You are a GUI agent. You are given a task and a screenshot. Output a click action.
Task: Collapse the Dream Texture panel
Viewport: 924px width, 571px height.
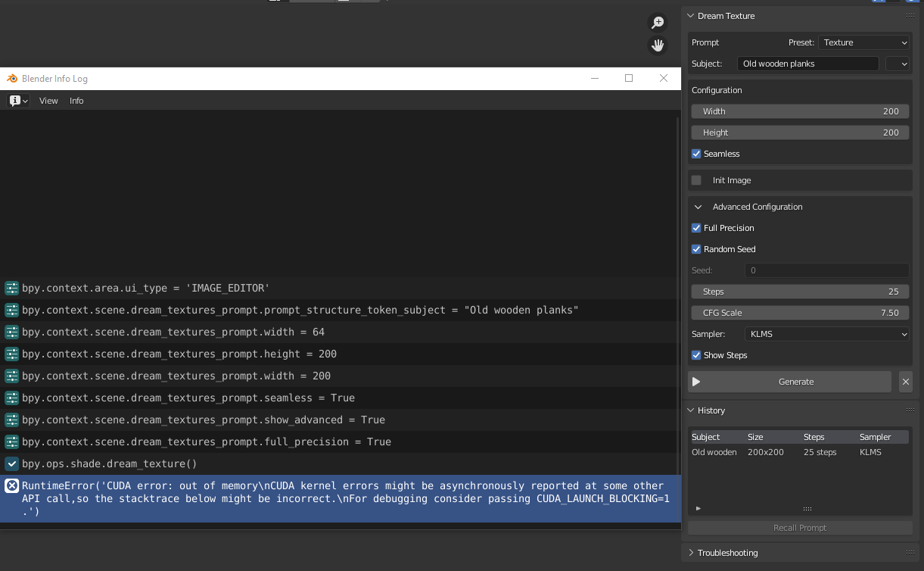point(690,16)
